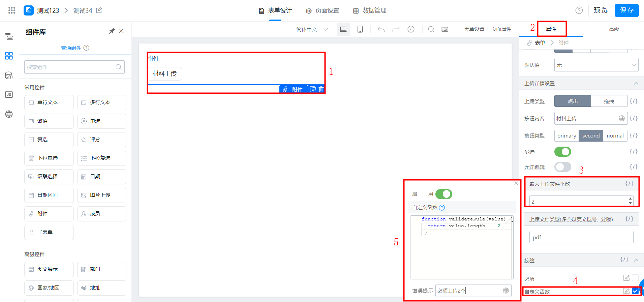Open the apps grid menu icon

[12, 10]
